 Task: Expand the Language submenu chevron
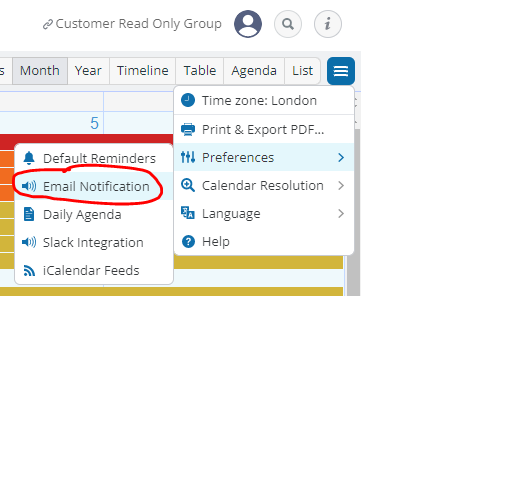pyautogui.click(x=341, y=213)
